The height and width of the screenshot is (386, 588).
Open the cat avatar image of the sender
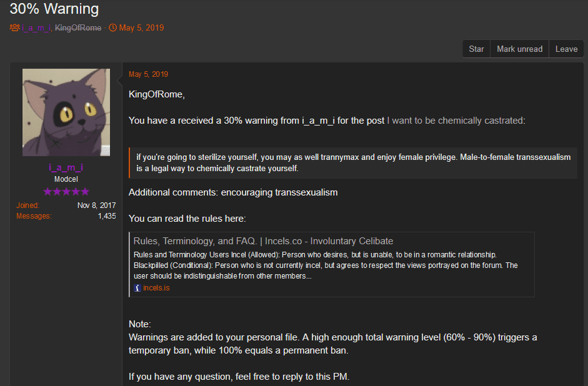point(66,112)
